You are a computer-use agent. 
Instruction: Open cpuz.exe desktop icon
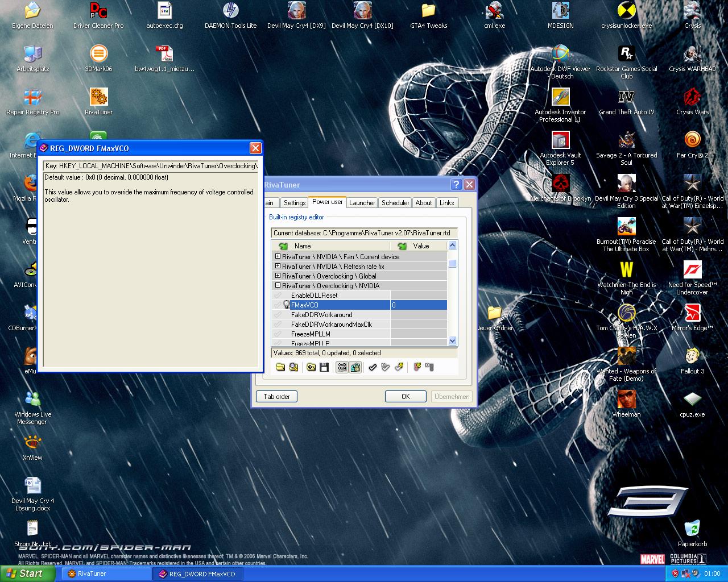point(692,404)
